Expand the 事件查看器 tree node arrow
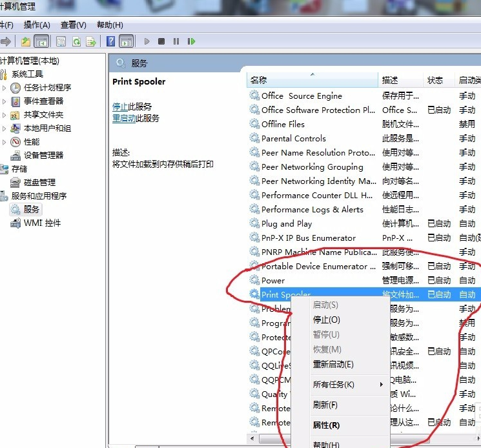This screenshot has width=481, height=448. click(5, 101)
